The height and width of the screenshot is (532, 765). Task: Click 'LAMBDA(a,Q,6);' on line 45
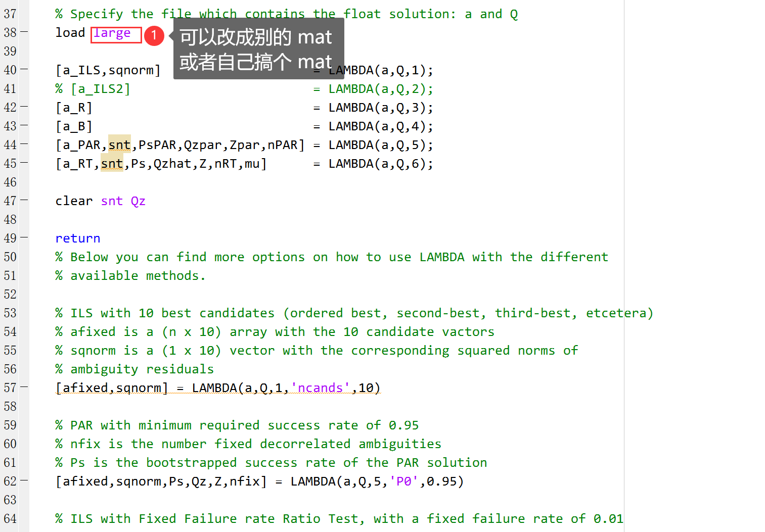point(381,164)
